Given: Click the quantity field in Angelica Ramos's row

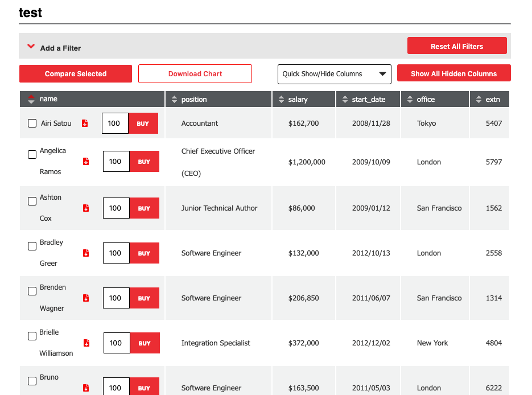Looking at the screenshot, I should click(116, 161).
